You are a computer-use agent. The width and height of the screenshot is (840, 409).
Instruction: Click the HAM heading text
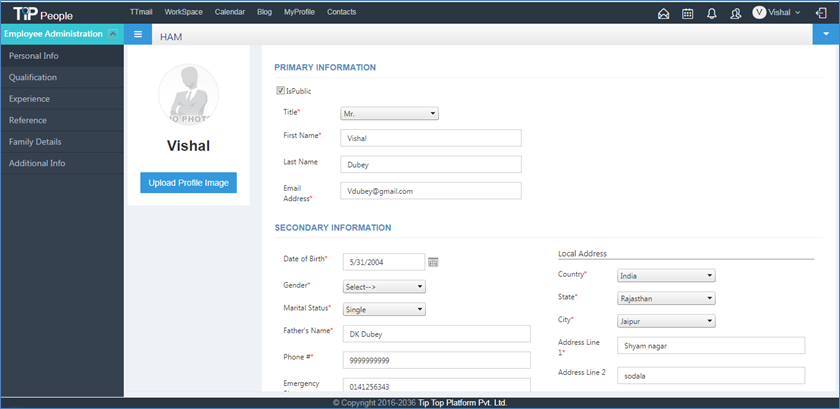pos(171,37)
